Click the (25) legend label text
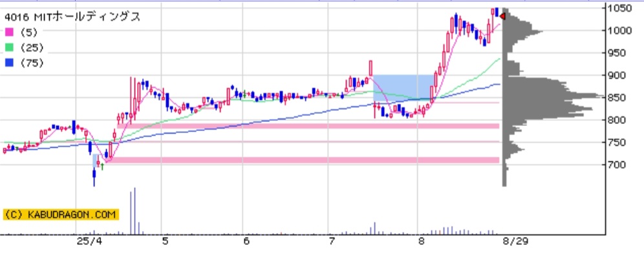 point(31,48)
